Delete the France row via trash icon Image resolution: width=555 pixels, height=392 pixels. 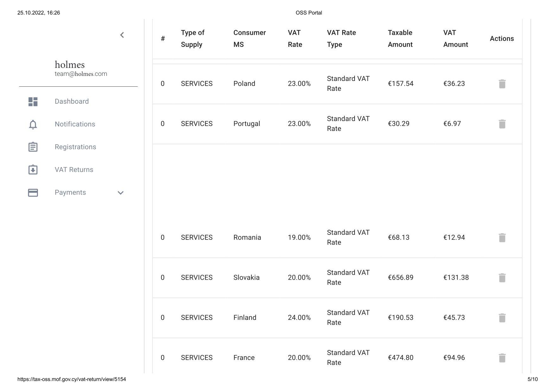tap(502, 358)
